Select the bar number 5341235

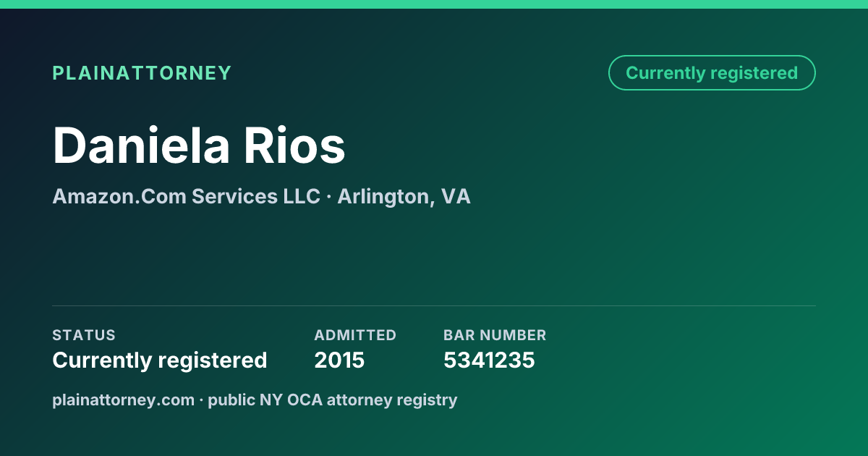pos(489,360)
